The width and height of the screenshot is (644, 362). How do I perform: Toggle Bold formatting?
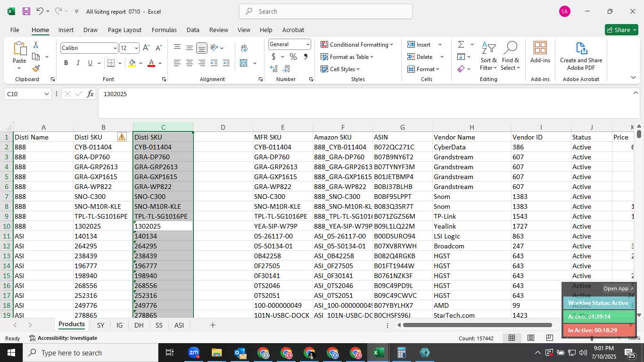tap(66, 63)
